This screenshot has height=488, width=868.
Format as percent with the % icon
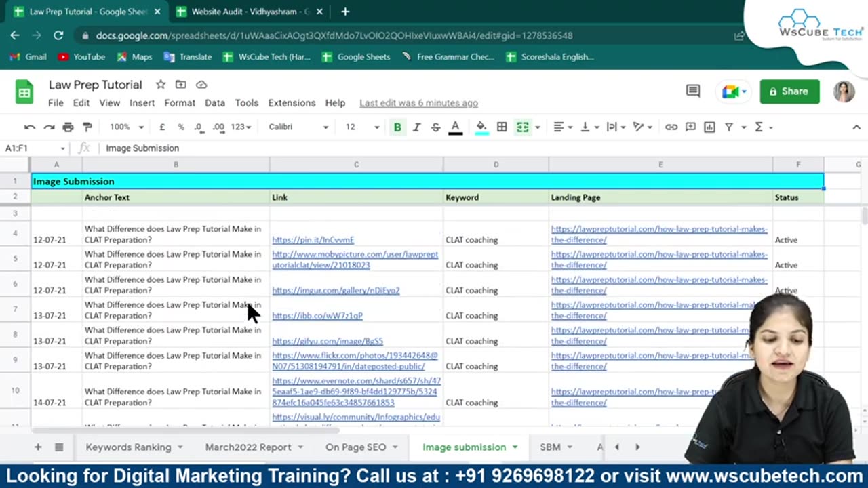[x=181, y=127]
